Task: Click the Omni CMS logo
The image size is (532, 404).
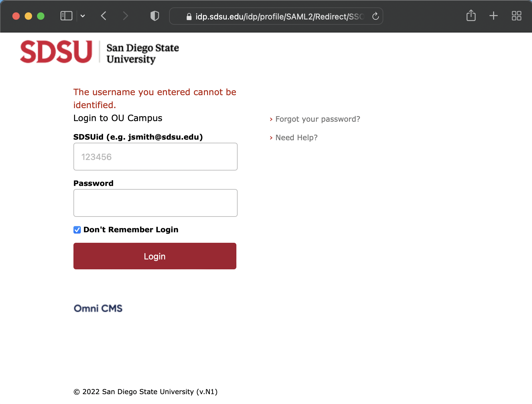Action: [98, 308]
